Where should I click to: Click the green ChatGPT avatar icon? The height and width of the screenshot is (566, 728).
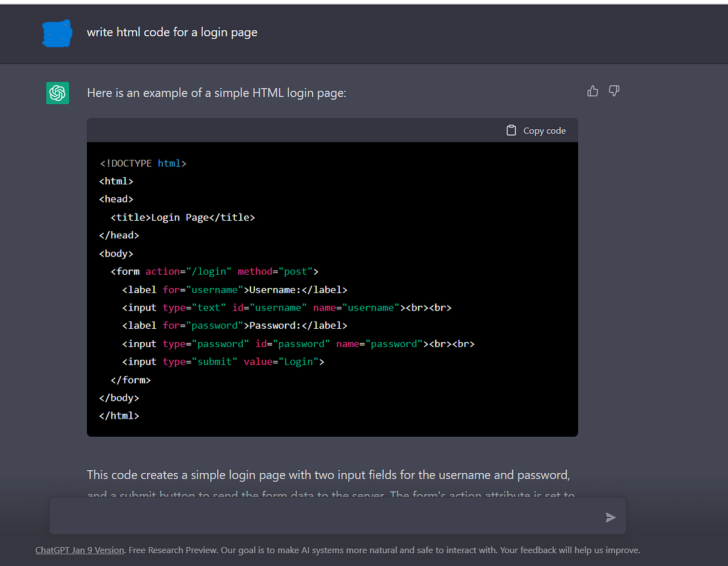[x=57, y=93]
